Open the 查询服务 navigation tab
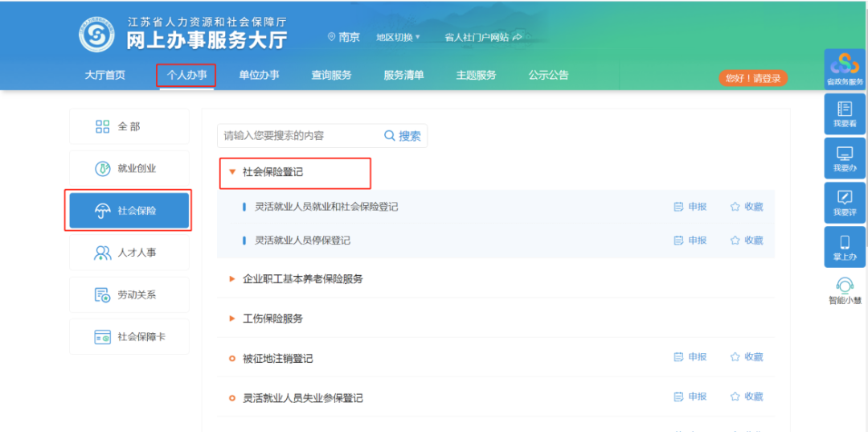 [x=331, y=76]
